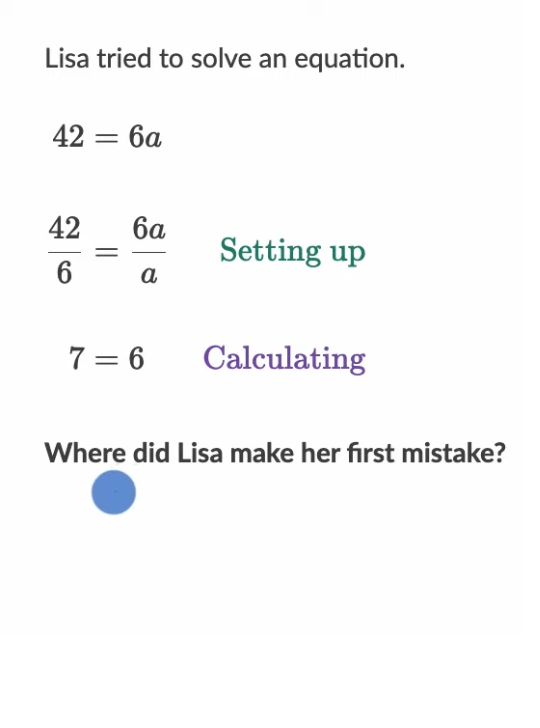Click the denominator 6 in the left fraction
This screenshot has height=728, width=540.
tap(64, 273)
